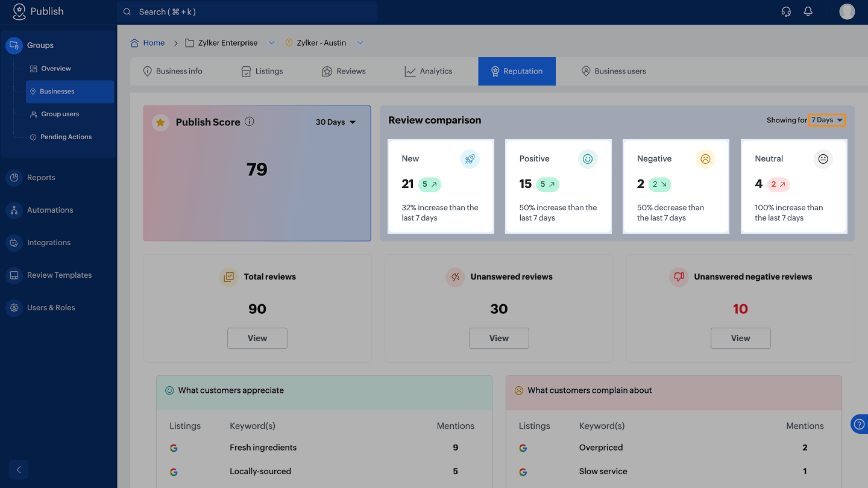Expand the 30 Days score dropdown
The height and width of the screenshot is (488, 868).
336,122
